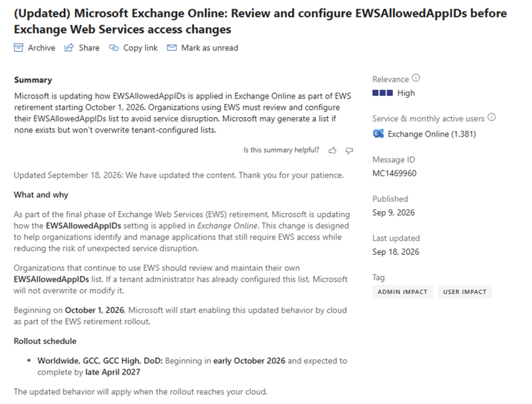Click the message title heading
Image resolution: width=532 pixels, height=404 pixels.
[x=260, y=21]
